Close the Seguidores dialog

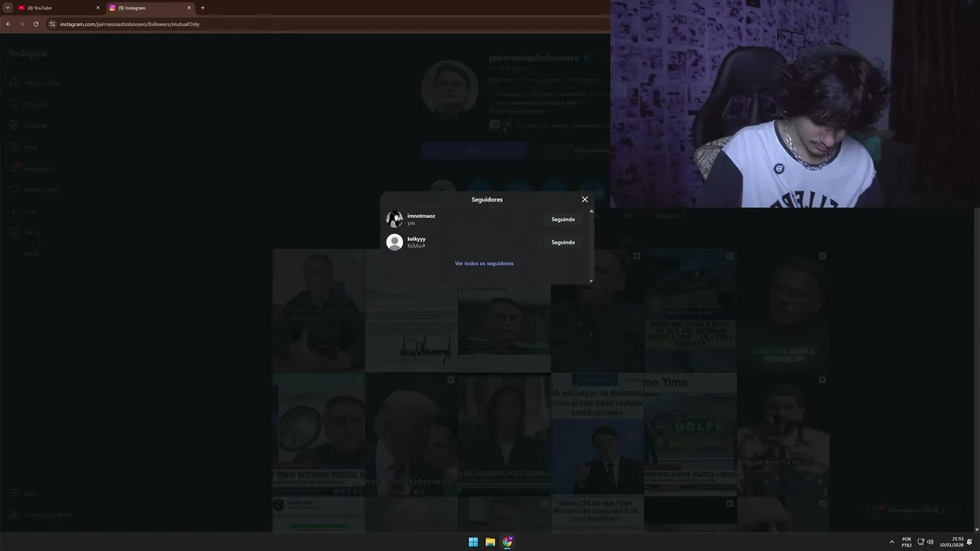(x=585, y=200)
